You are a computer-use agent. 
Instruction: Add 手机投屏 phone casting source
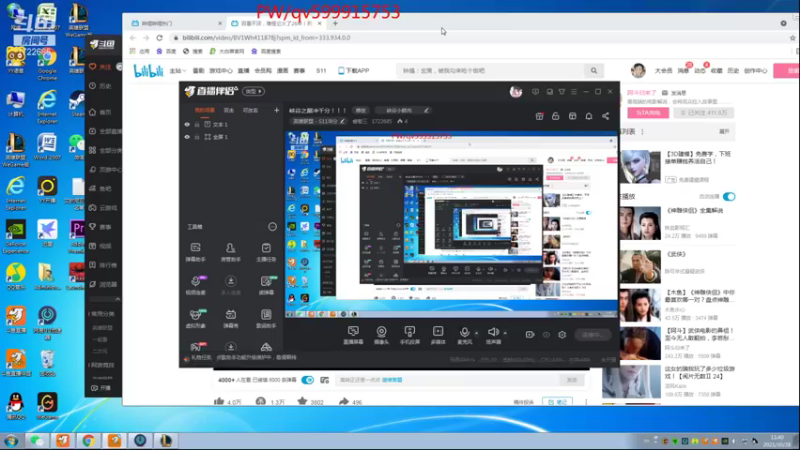[410, 335]
